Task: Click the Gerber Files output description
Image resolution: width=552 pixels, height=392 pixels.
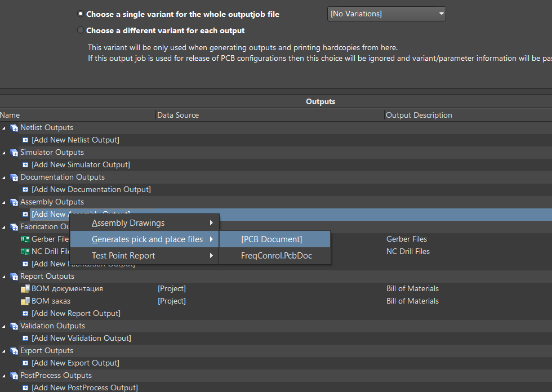Action: point(407,239)
